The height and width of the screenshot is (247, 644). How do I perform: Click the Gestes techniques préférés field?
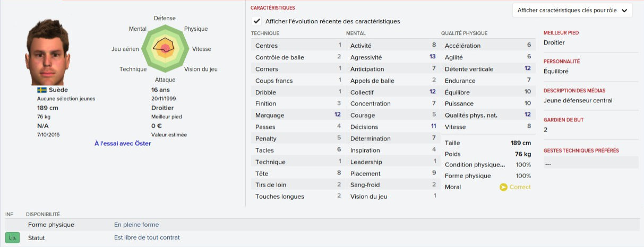pos(590,164)
